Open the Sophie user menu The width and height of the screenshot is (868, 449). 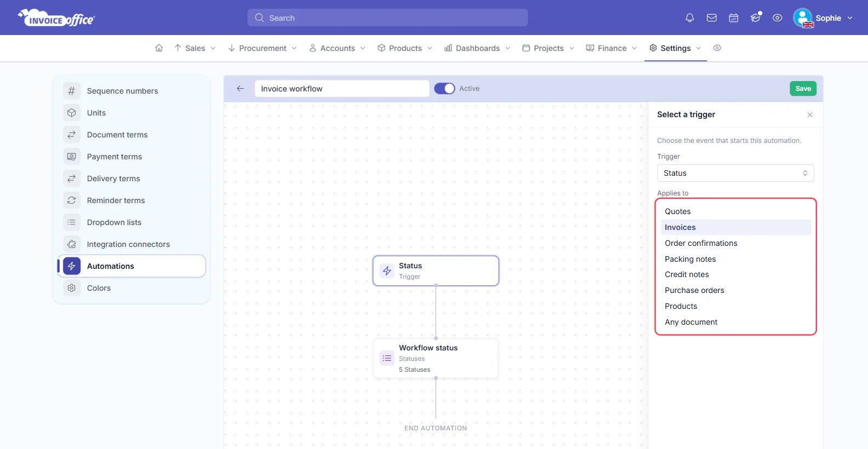823,18
